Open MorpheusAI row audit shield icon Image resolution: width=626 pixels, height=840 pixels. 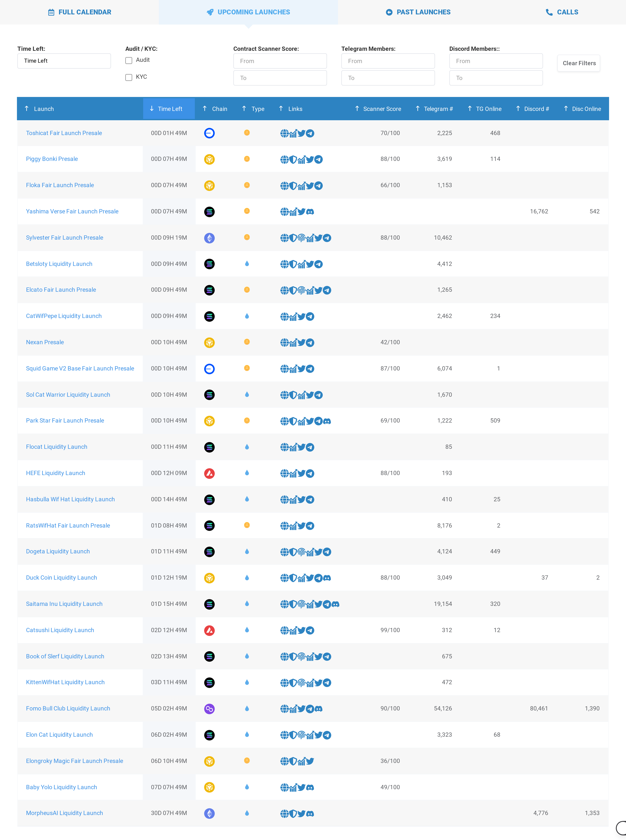[x=293, y=814]
